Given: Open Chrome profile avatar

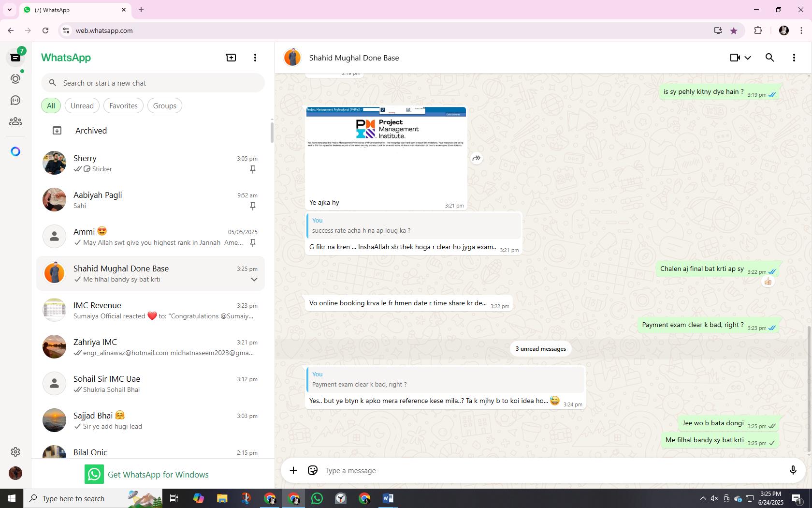Looking at the screenshot, I should click(784, 30).
